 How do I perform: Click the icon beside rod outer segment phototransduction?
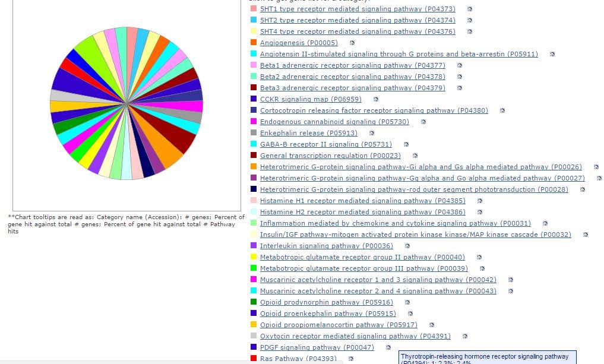583,189
